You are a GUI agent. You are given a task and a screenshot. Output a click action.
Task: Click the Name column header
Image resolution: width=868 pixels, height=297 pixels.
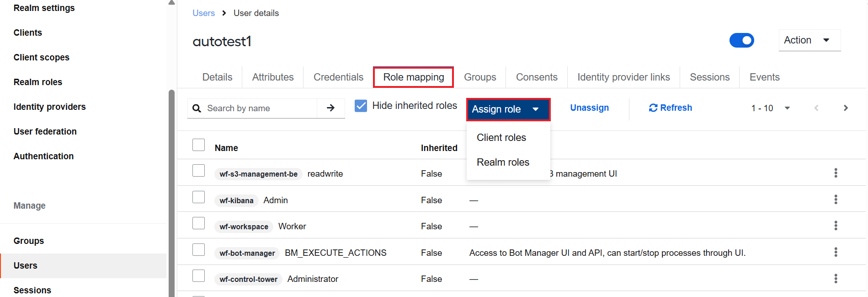coord(226,148)
